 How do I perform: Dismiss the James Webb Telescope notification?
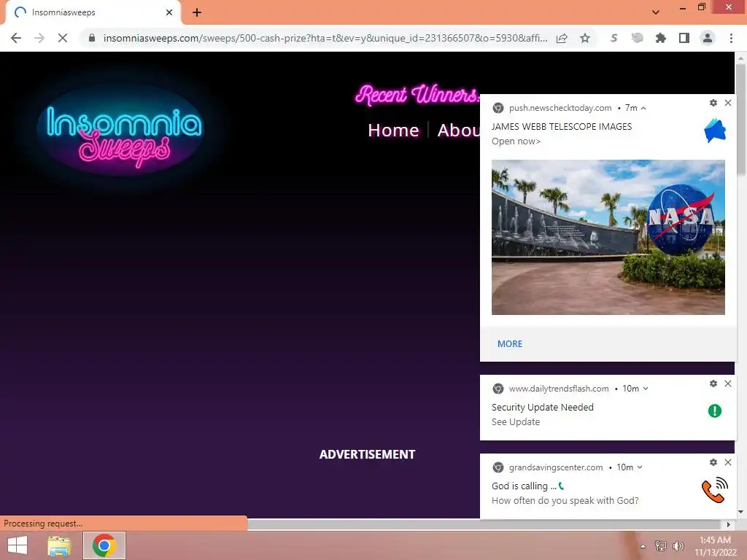coord(728,103)
